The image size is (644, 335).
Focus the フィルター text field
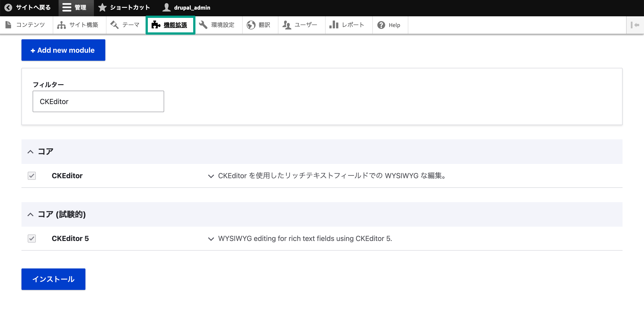pyautogui.click(x=98, y=101)
